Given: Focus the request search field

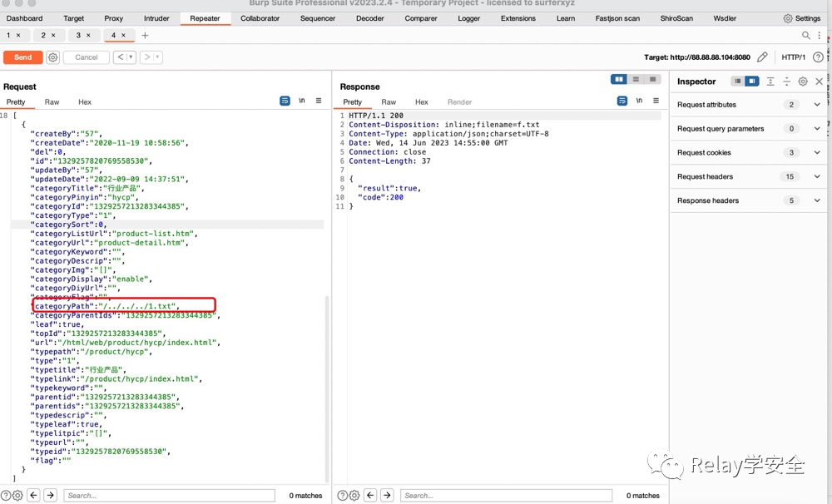Looking at the screenshot, I should pyautogui.click(x=169, y=496).
